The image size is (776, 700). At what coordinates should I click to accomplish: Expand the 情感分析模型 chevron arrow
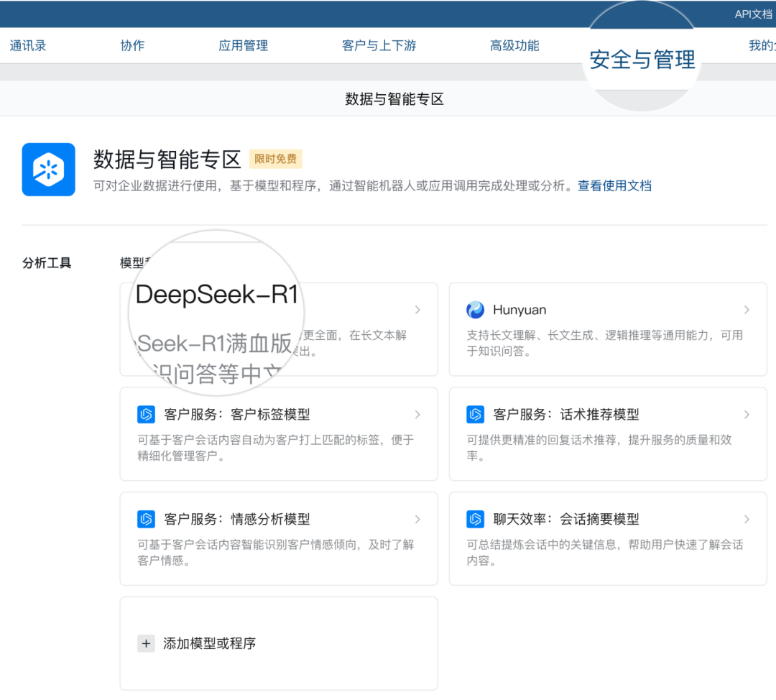[417, 520]
